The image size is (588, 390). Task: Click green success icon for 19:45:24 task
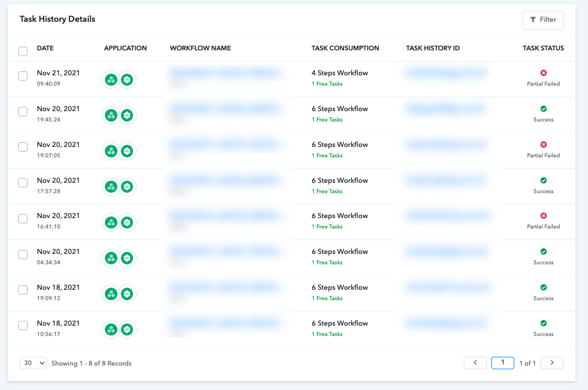543,109
